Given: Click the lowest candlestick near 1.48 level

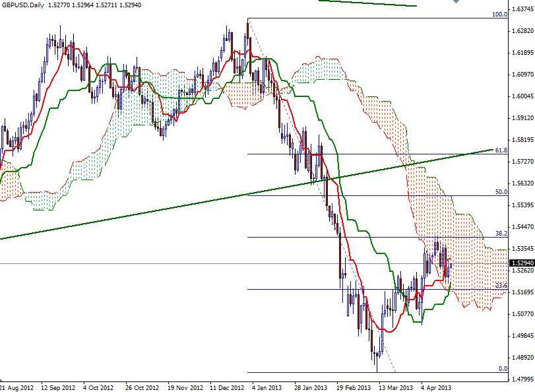Looking at the screenshot, I should pos(376,356).
